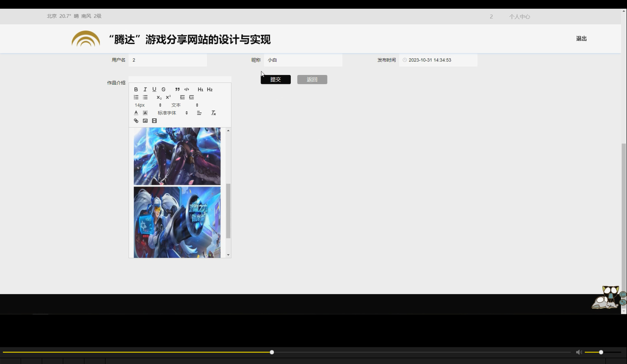Image resolution: width=627 pixels, height=364 pixels.
Task: Click the username 2 in top bar
Action: coord(491,17)
